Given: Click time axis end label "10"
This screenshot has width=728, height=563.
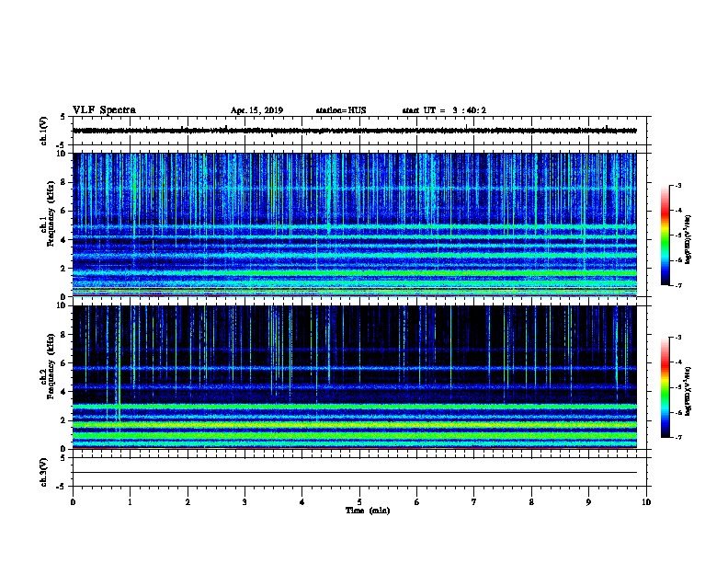Looking at the screenshot, I should tap(646, 502).
